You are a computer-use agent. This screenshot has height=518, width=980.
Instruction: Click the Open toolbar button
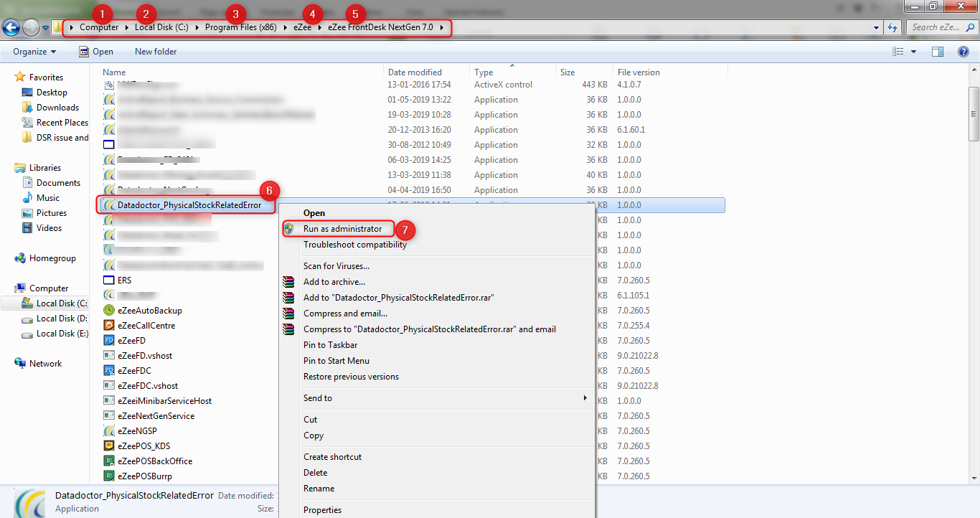pyautogui.click(x=96, y=52)
